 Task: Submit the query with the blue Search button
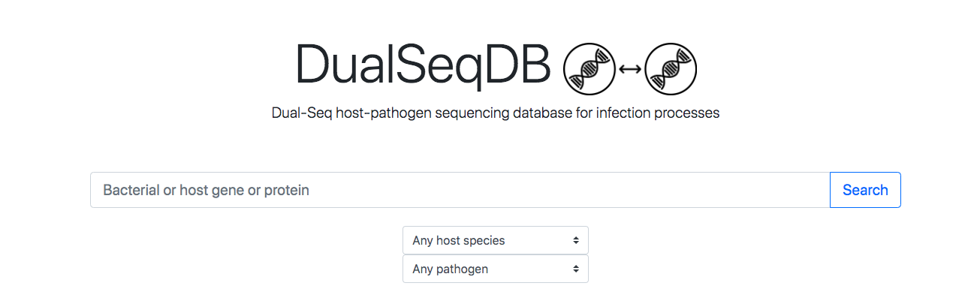[x=865, y=190]
